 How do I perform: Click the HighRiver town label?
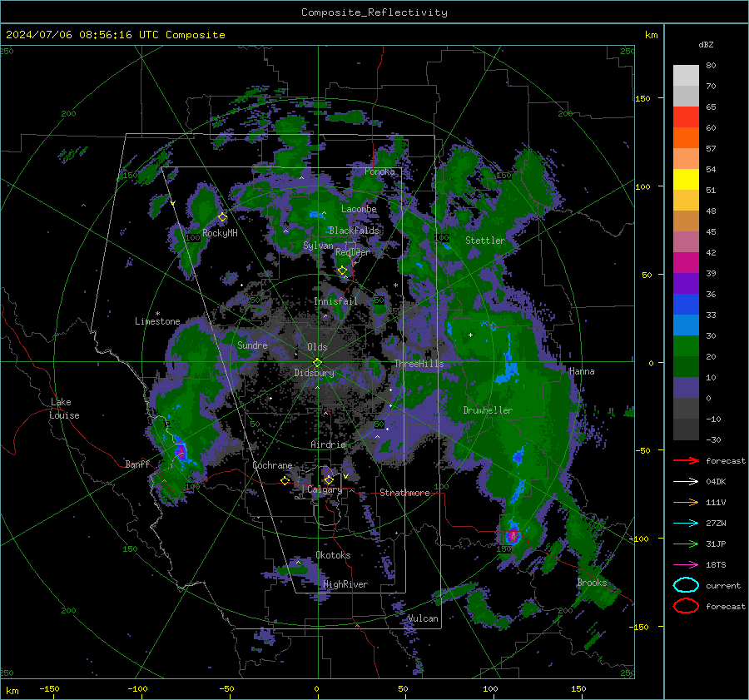coord(345,584)
